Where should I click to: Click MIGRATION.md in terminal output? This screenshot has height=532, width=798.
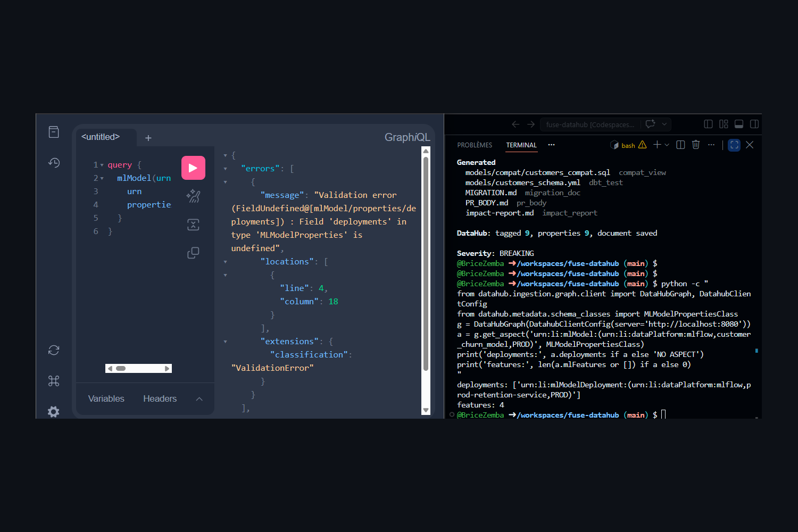pos(491,193)
